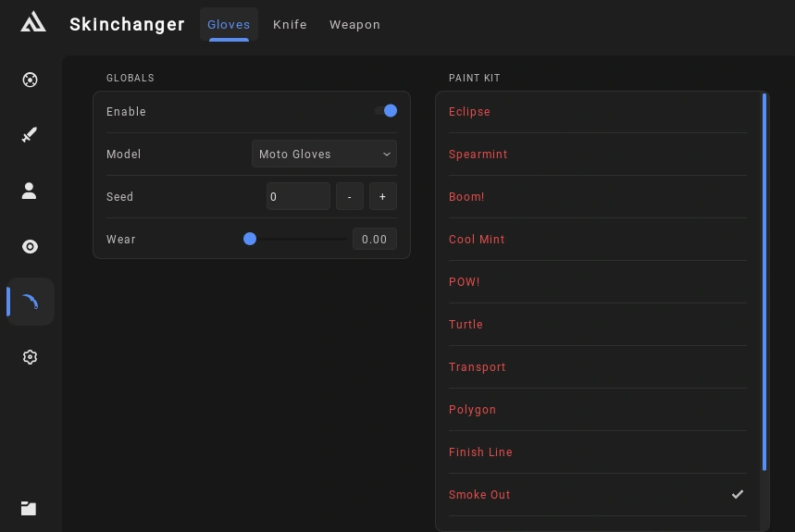The height and width of the screenshot is (532, 795).
Task: Open the aimbot crosshair sidebar section
Action: pyautogui.click(x=30, y=80)
